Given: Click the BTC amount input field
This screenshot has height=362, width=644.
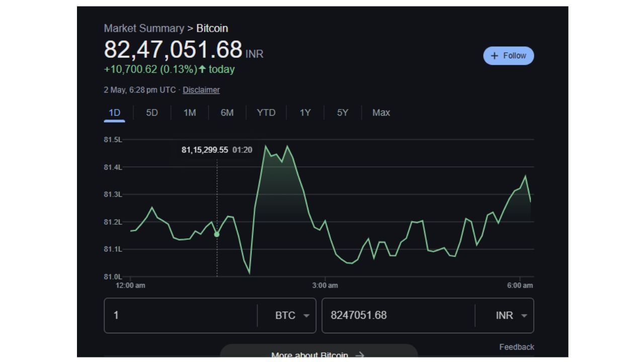Looking at the screenshot, I should [181, 316].
